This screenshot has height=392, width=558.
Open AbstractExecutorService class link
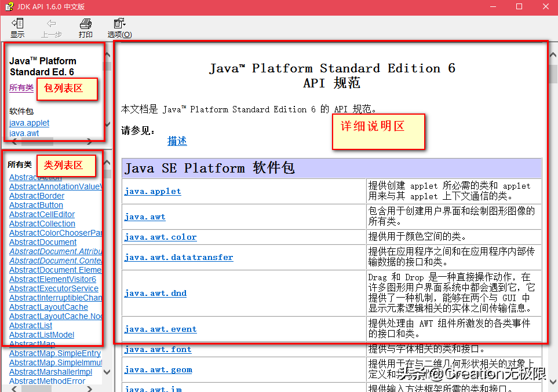tap(54, 288)
